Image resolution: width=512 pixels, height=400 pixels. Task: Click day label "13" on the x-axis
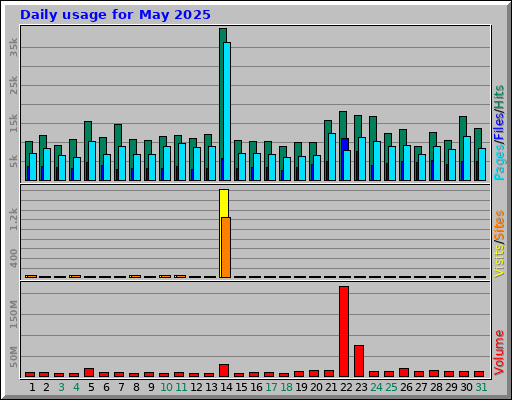(x=211, y=387)
